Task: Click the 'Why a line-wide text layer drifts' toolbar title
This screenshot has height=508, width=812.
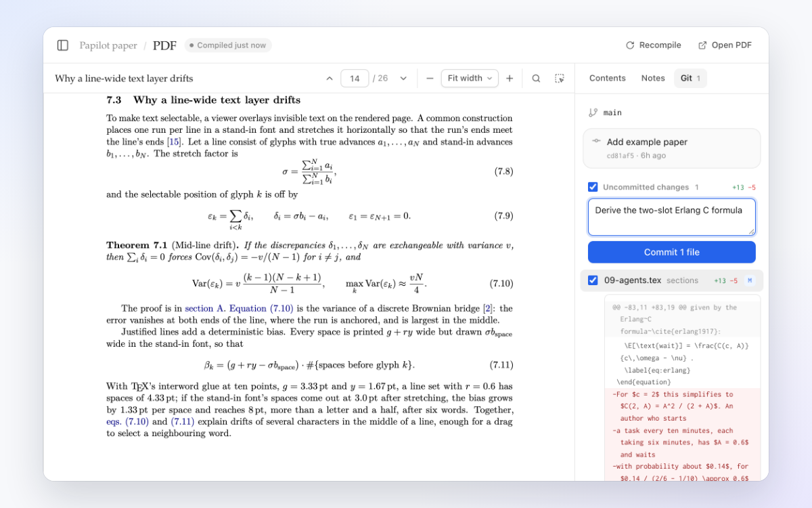Action: click(x=124, y=79)
